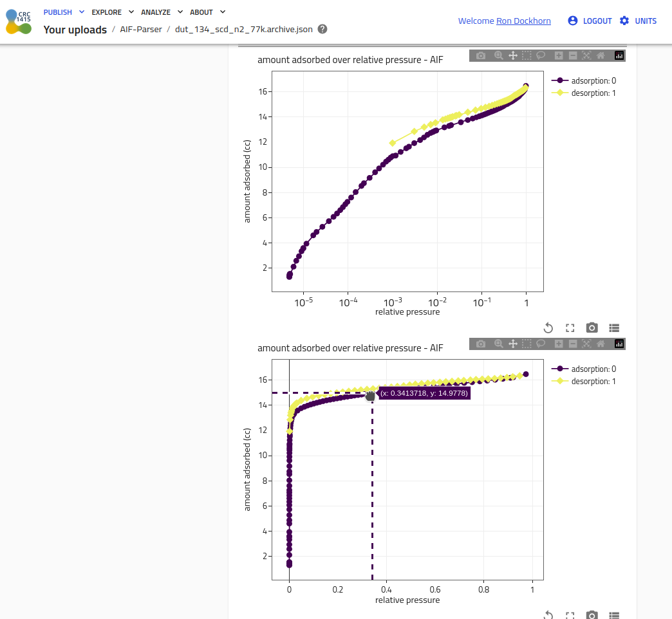
Task: Reset axes with home icon on top plot
Action: [x=601, y=56]
